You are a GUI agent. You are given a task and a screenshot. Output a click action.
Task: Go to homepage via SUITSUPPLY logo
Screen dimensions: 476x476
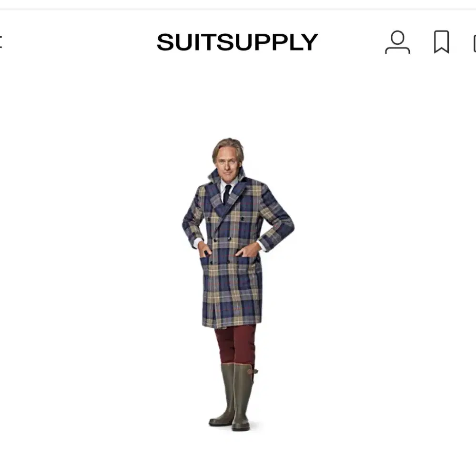(237, 42)
